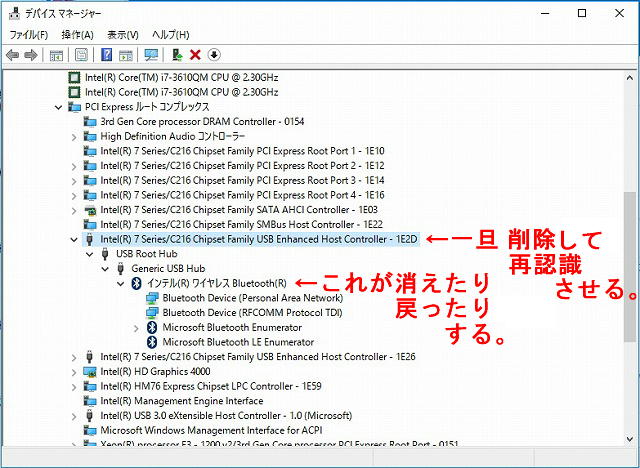Image resolution: width=640 pixels, height=468 pixels.
Task: Toggle the action pane toolbar icon
Action: 126,55
